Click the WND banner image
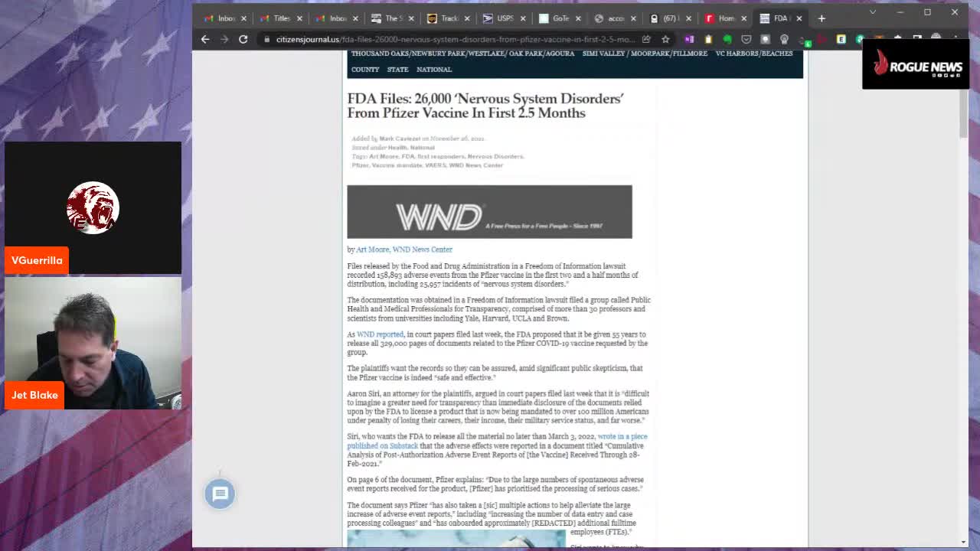The width and height of the screenshot is (980, 551). (x=489, y=212)
